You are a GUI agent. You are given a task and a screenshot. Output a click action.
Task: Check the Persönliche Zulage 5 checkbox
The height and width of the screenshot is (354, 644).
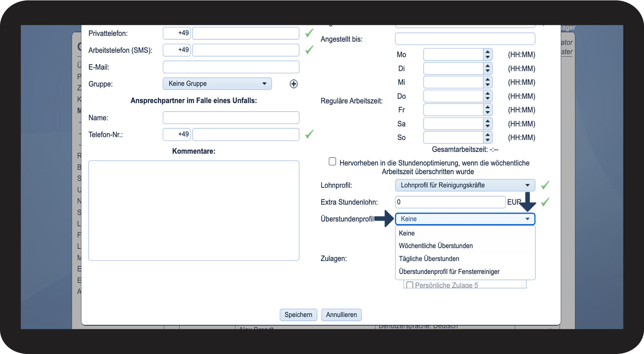click(410, 285)
